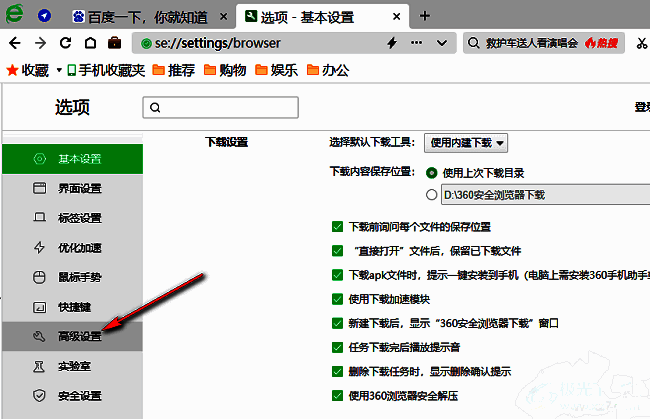
Task: Uncheck 下载前询问每个文件的保存位置
Action: tap(337, 227)
